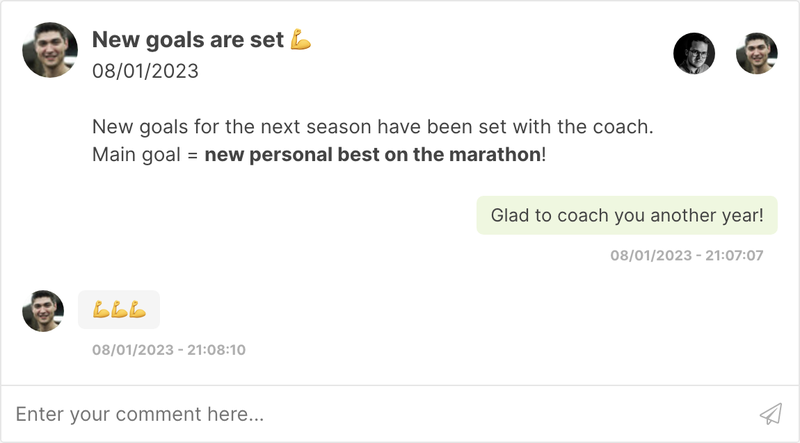Image resolution: width=800 pixels, height=443 pixels.
Task: Click the "Main goal =" label text
Action: (145, 155)
